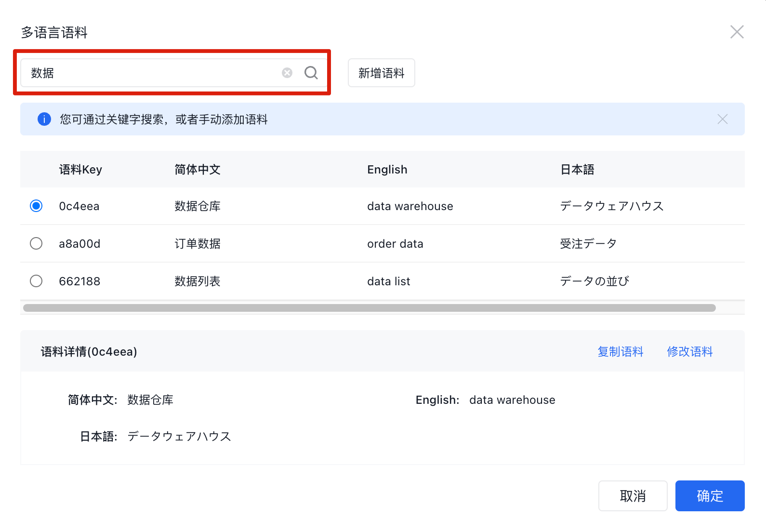
Task: Click table cell データの並び
Action: click(x=594, y=281)
